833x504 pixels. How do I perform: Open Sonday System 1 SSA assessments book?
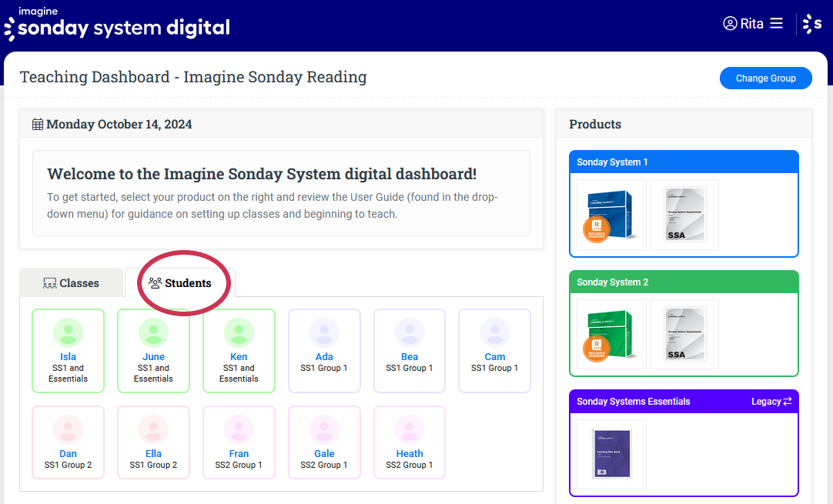click(x=684, y=215)
